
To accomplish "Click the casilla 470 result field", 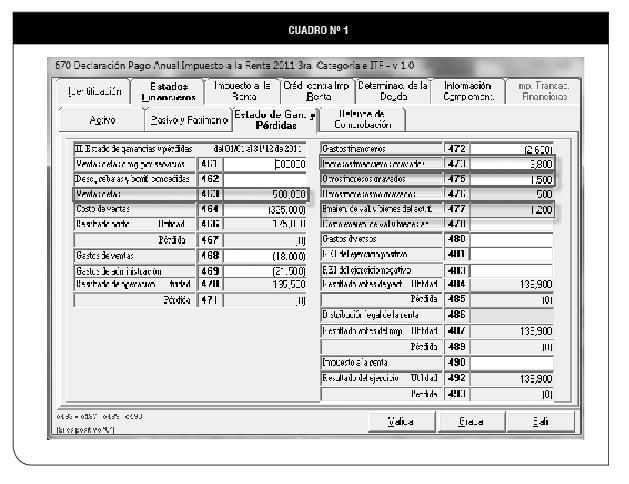I will 265,284.
